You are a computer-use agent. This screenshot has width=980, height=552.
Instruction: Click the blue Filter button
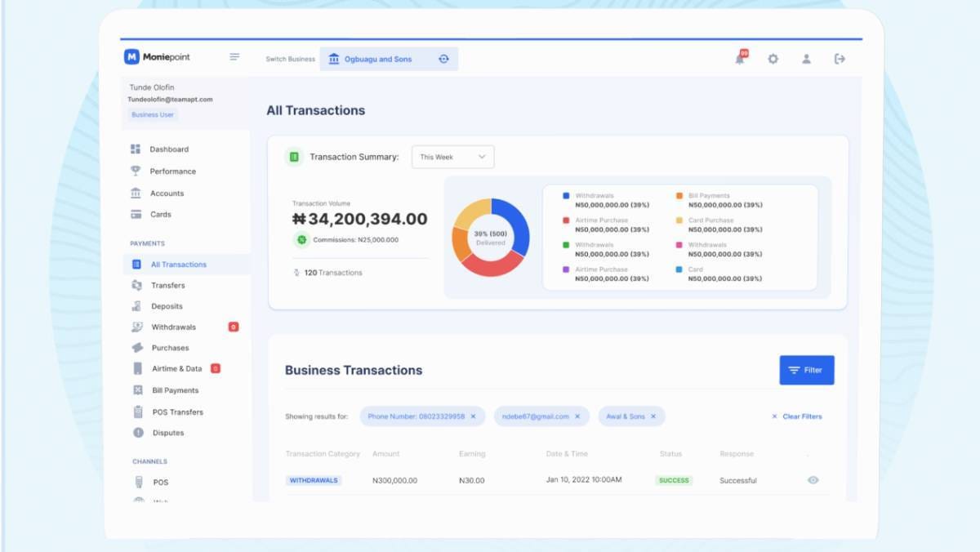point(806,370)
